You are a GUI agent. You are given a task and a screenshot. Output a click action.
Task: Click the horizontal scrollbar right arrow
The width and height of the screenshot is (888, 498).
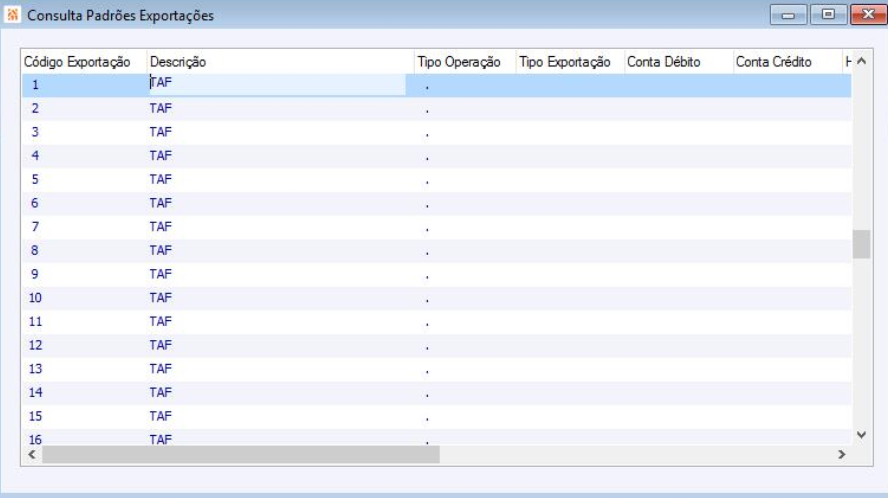pos(842,454)
